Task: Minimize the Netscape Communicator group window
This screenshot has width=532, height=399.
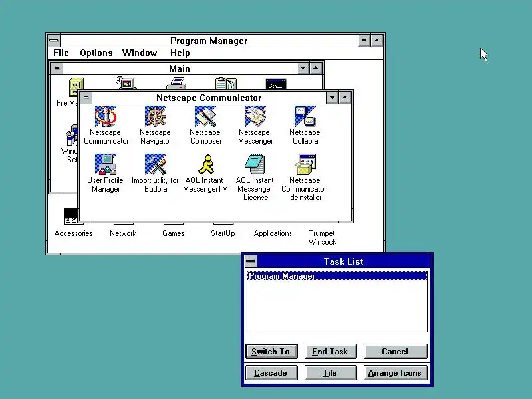Action: (x=332, y=98)
